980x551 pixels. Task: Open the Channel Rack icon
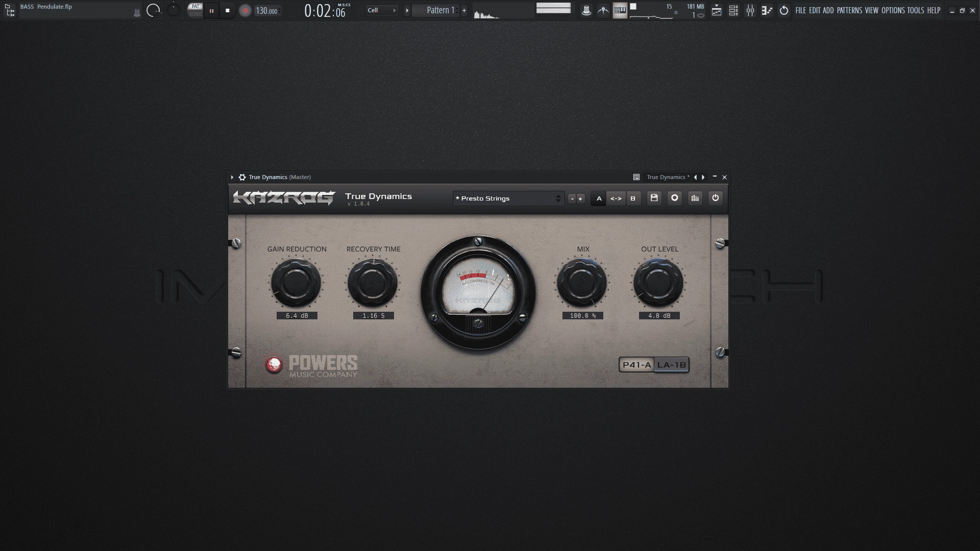point(733,11)
